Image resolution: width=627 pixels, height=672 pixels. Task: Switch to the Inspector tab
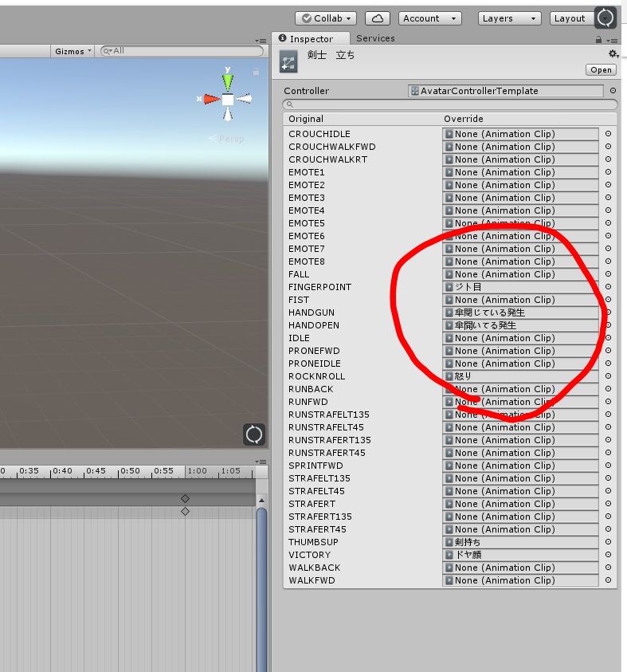311,38
